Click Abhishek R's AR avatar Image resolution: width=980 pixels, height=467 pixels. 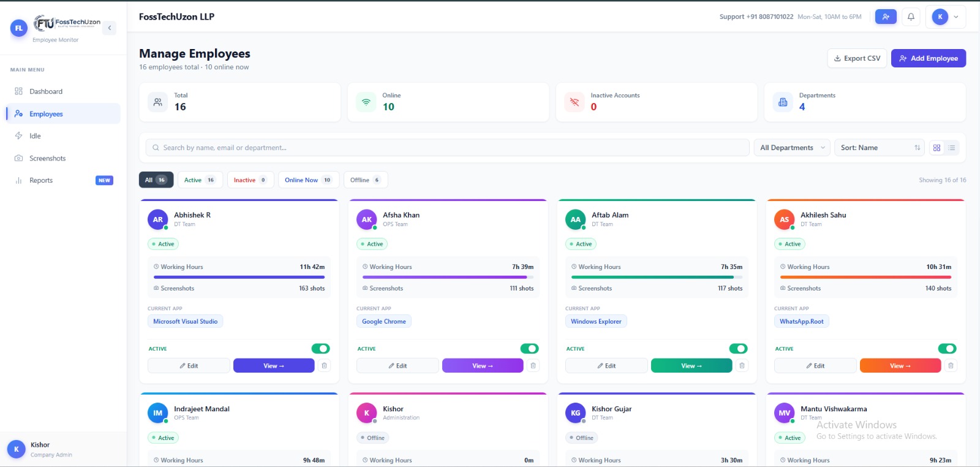158,219
